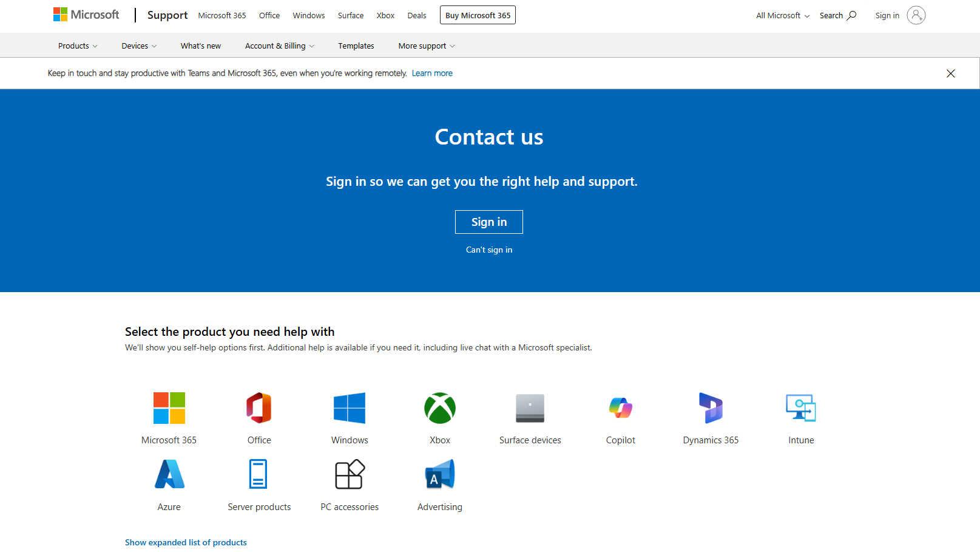
Task: Select the Dynamics 365 icon
Action: click(711, 408)
